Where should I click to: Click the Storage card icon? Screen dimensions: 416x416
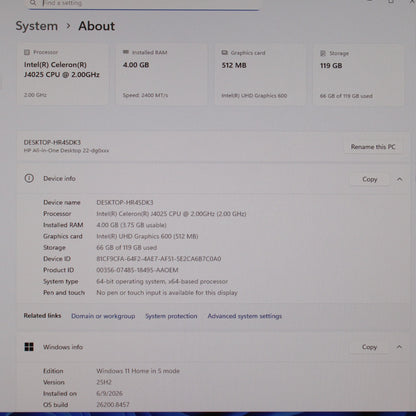click(x=323, y=53)
